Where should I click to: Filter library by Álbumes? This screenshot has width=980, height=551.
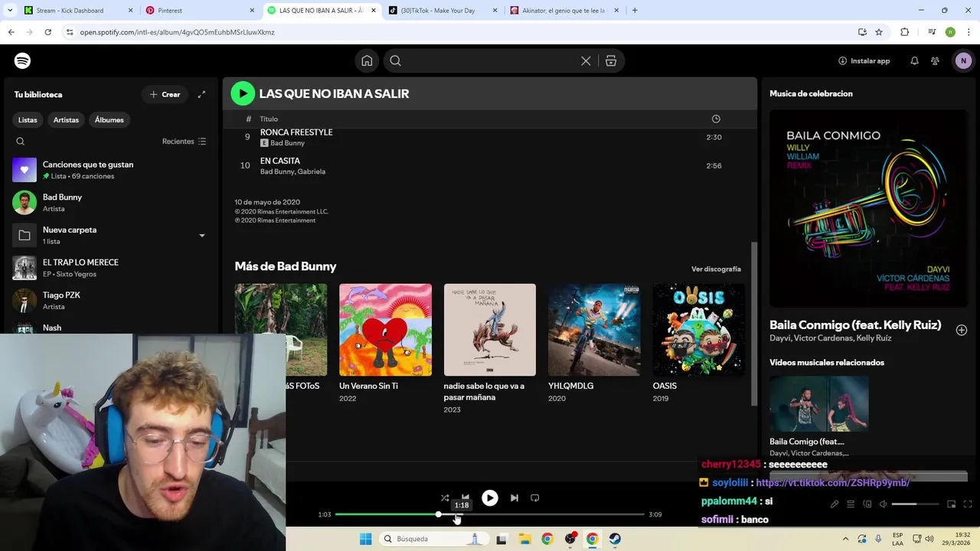click(109, 120)
